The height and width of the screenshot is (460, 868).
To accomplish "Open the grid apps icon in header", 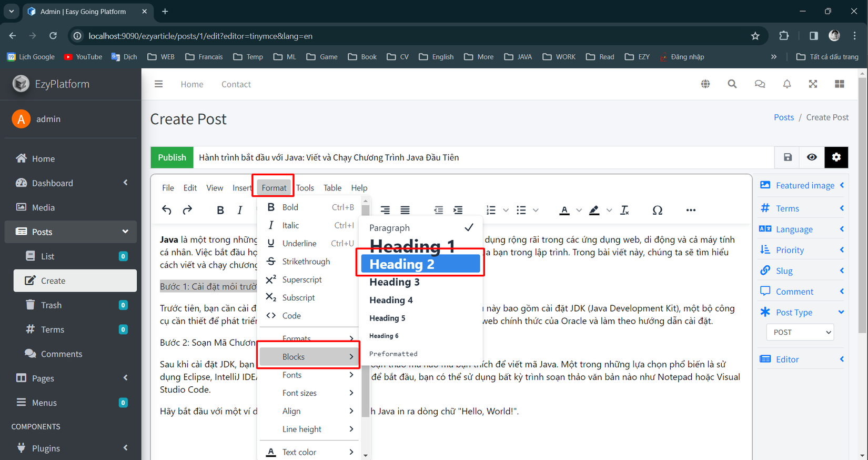I will [840, 84].
